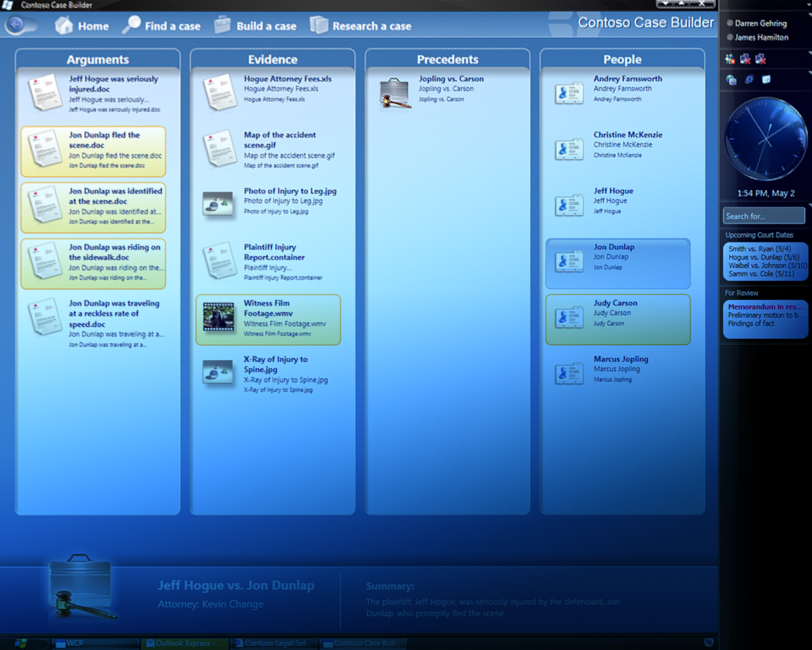Open Andrey Farnsworth's contact card
The image size is (812, 650).
pyautogui.click(x=618, y=93)
